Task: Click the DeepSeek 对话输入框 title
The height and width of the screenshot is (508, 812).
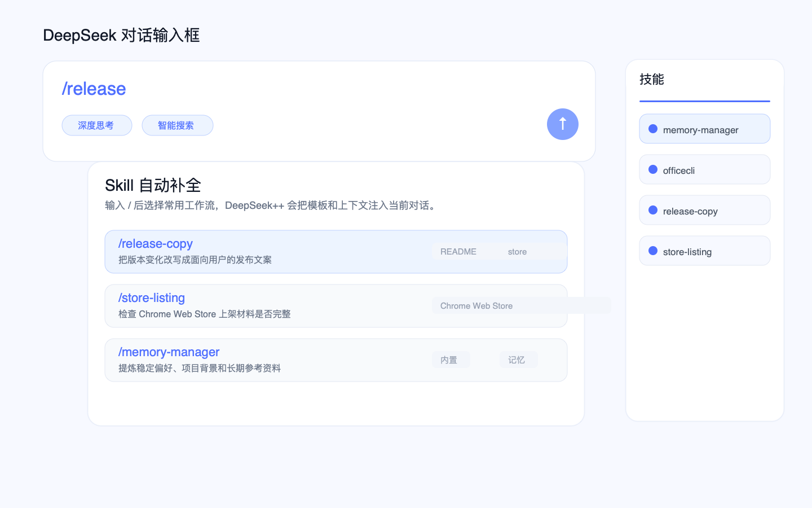Action: 121,35
